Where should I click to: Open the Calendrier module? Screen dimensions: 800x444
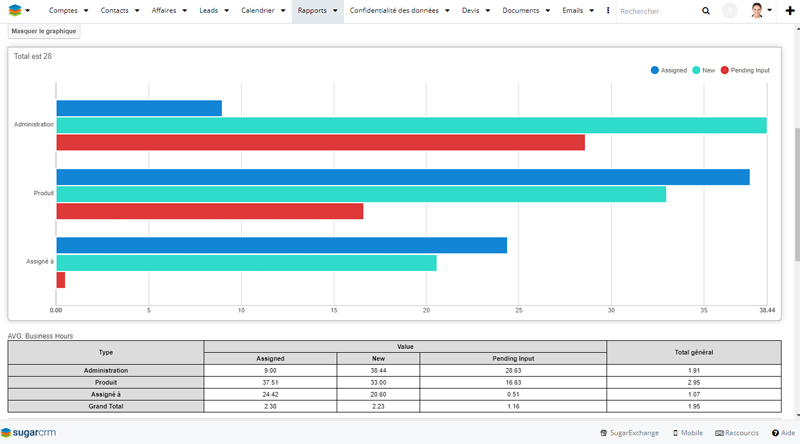coord(258,10)
